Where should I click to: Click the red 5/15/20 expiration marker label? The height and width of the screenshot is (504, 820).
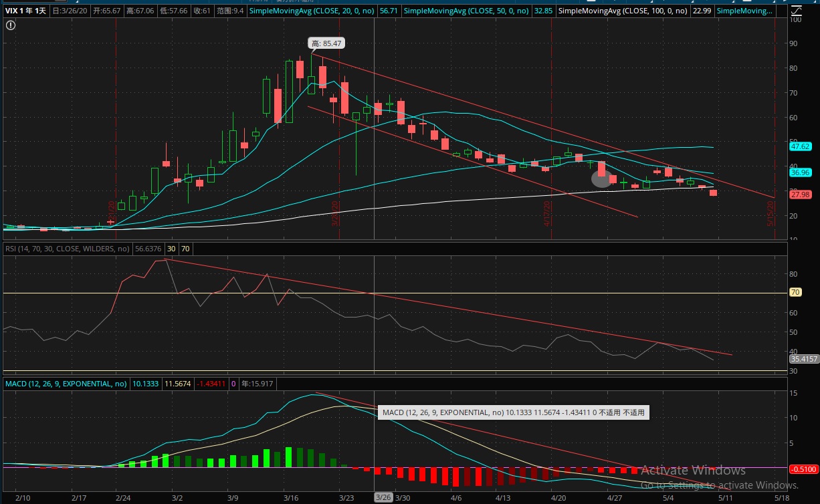[771, 213]
